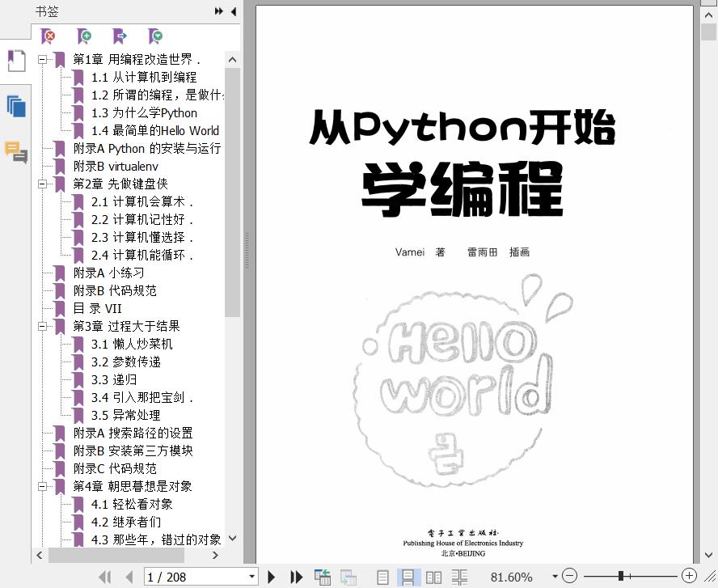Click bookmarks panel horizontal scroll left arrow

click(40, 556)
